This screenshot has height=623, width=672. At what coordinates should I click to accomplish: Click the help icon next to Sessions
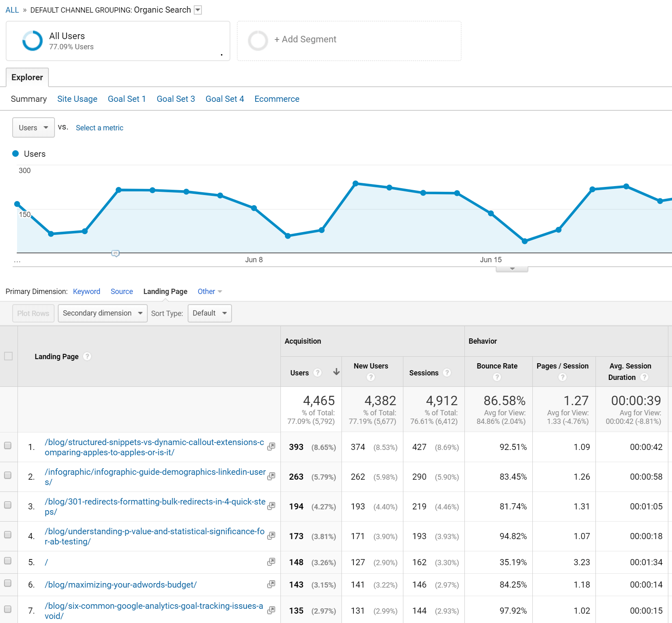[x=447, y=373]
